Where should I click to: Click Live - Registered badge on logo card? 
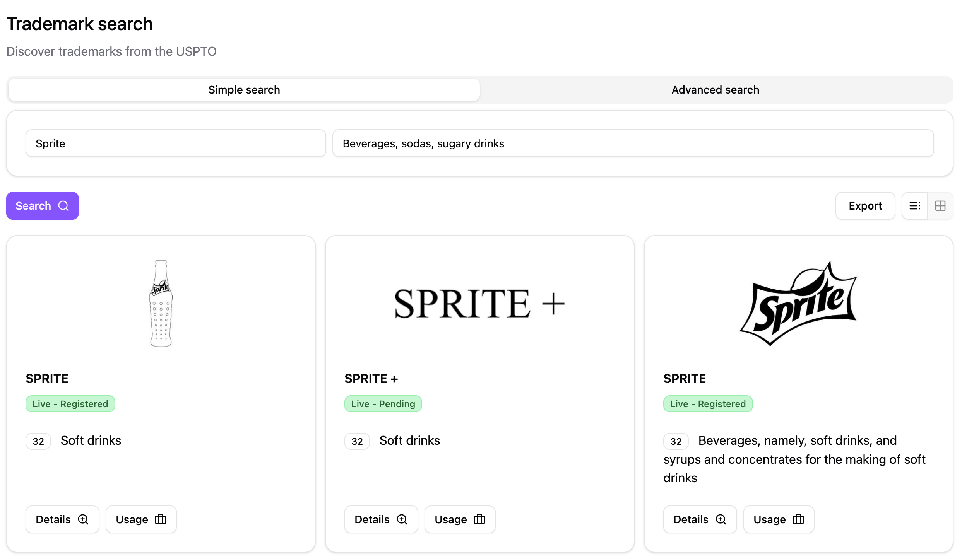click(x=708, y=404)
